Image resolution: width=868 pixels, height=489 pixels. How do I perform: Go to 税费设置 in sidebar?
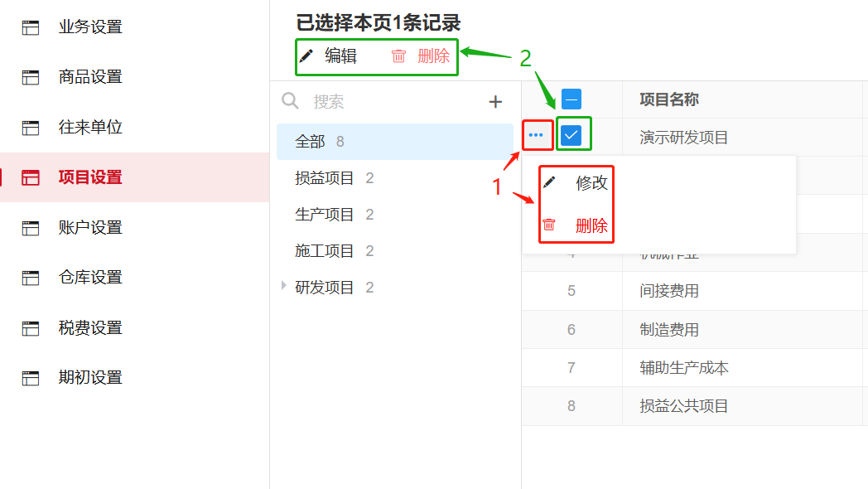[90, 327]
